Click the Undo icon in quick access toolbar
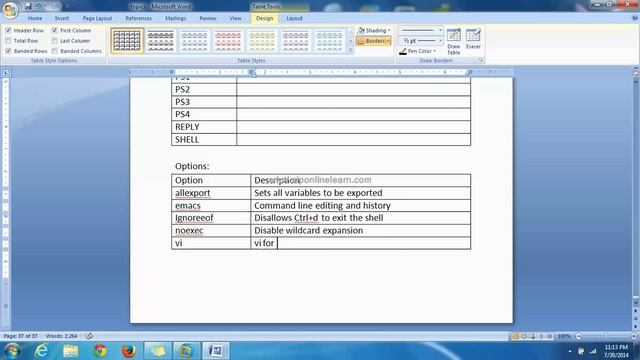640x360 pixels. [38, 6]
